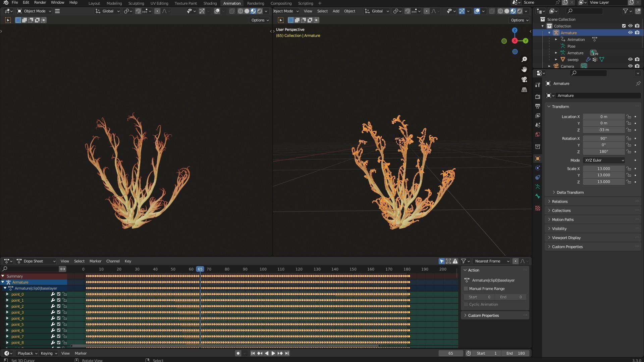The width and height of the screenshot is (644, 362).
Task: Open the Physics properties tab icon
Action: point(538,168)
